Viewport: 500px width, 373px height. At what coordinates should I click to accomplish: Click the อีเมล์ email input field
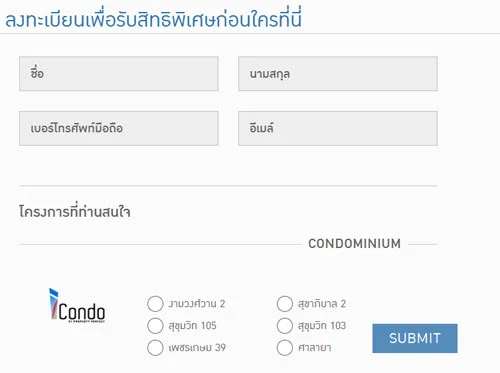(x=338, y=128)
